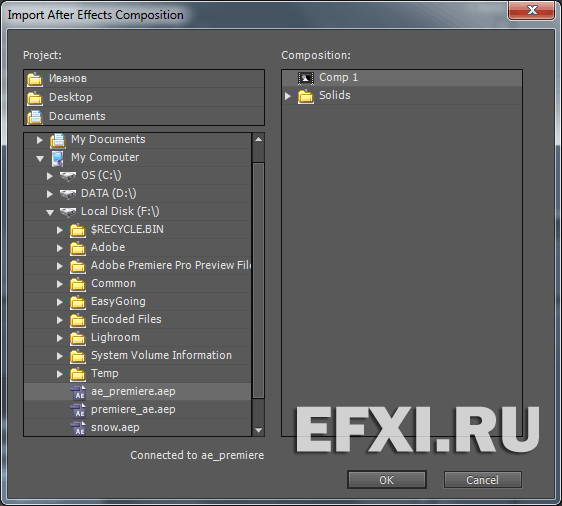562x506 pixels.
Task: Click the ae_premiere.aep AE file icon
Action: (78, 392)
